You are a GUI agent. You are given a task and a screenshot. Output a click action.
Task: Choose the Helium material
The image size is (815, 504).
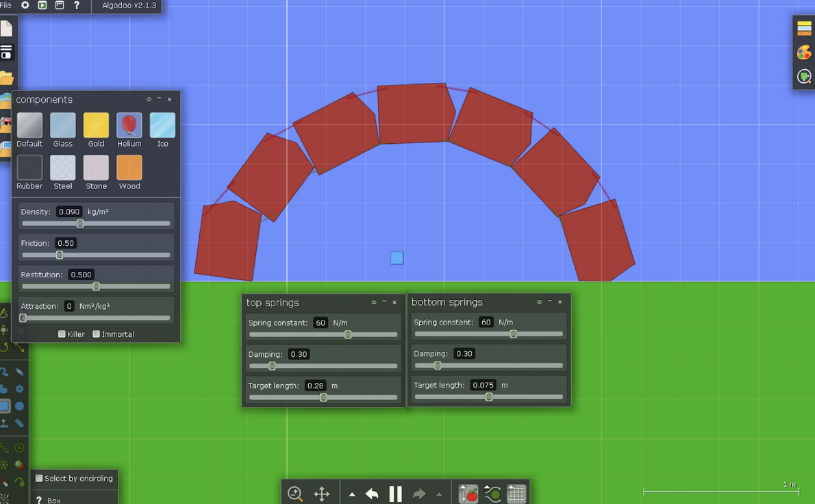[x=129, y=126]
